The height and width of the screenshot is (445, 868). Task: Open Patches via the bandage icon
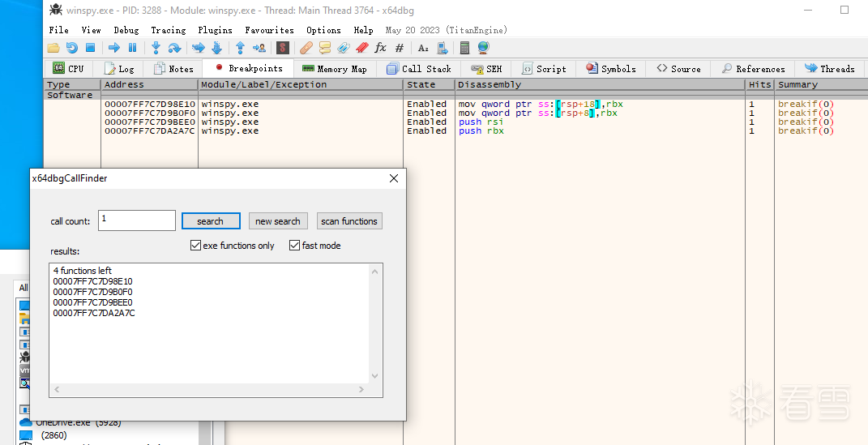[x=306, y=48]
